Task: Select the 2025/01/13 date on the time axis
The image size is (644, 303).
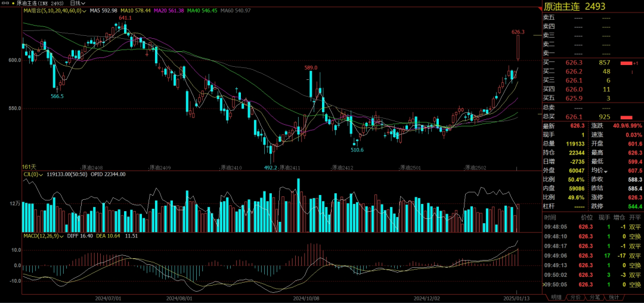Action: [x=515, y=297]
